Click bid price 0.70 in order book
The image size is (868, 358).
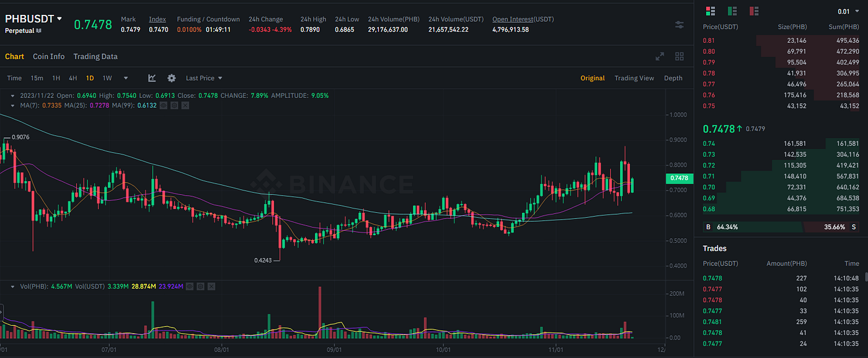coord(709,187)
